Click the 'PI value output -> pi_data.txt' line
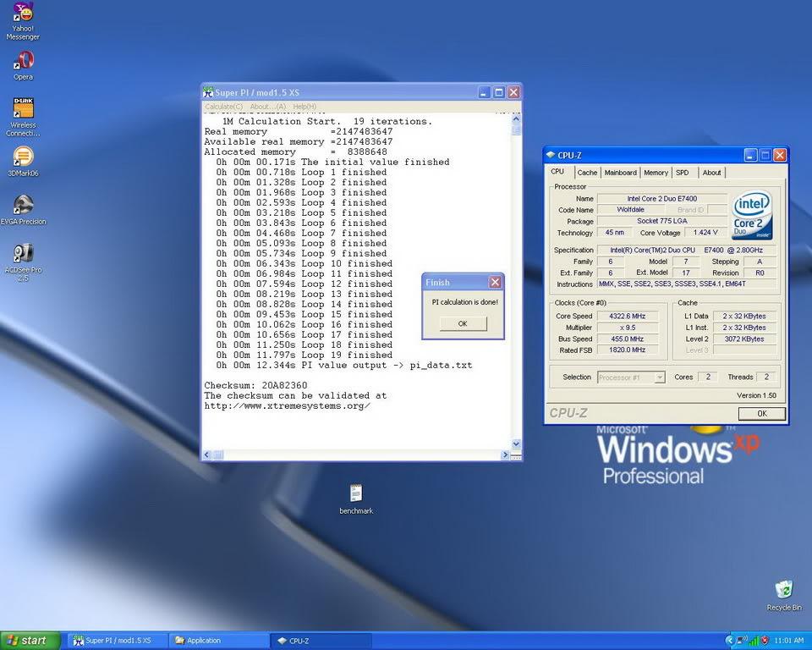Viewport: 812px width, 650px height. pyautogui.click(x=344, y=366)
